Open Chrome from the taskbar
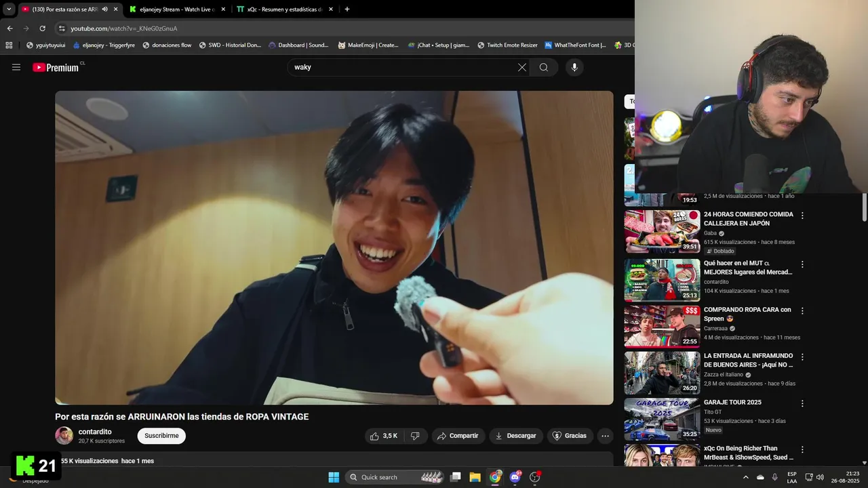This screenshot has width=868, height=488. coord(495,477)
